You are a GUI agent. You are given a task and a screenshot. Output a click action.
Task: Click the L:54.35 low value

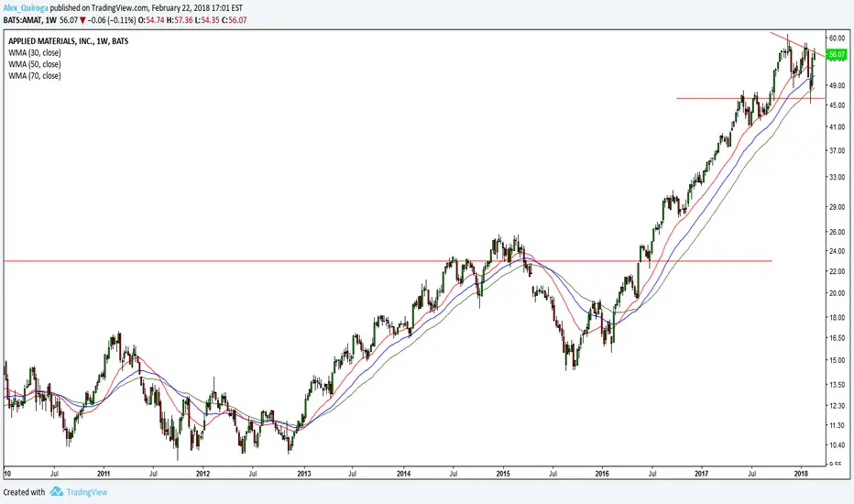click(x=208, y=20)
